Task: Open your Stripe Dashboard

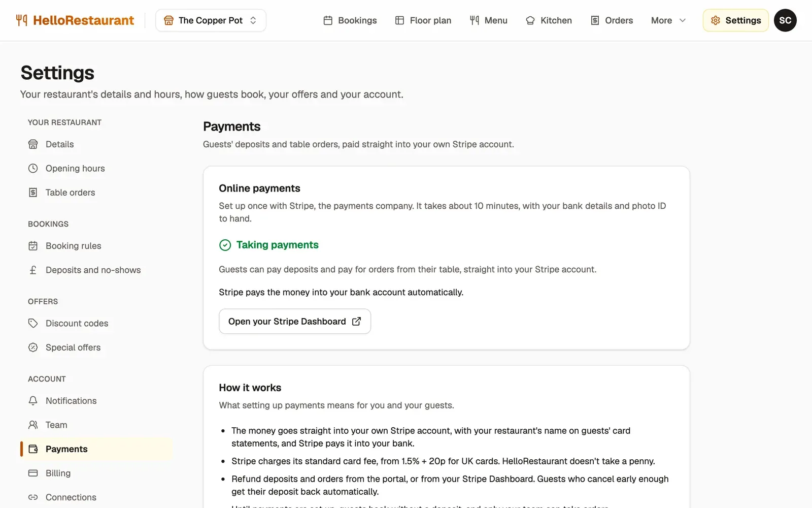Action: pyautogui.click(x=295, y=322)
